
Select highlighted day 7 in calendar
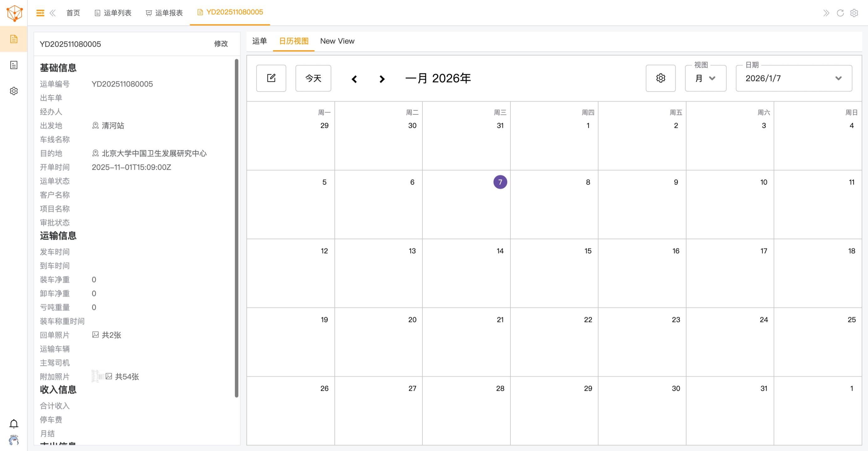[500, 182]
